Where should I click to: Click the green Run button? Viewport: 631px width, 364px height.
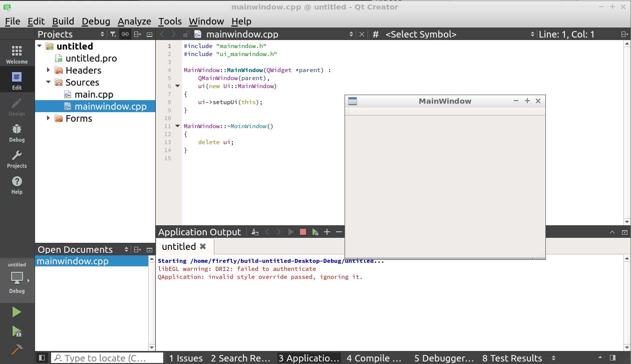(x=17, y=312)
